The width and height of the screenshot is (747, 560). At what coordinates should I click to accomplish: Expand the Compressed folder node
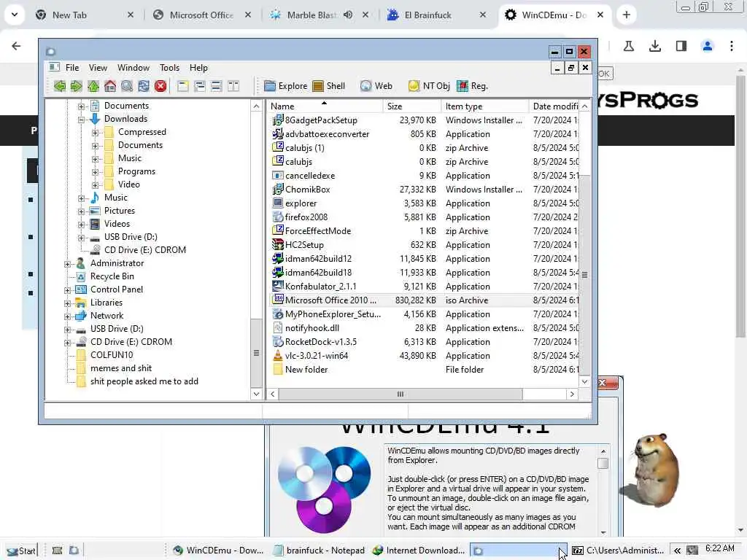click(96, 133)
